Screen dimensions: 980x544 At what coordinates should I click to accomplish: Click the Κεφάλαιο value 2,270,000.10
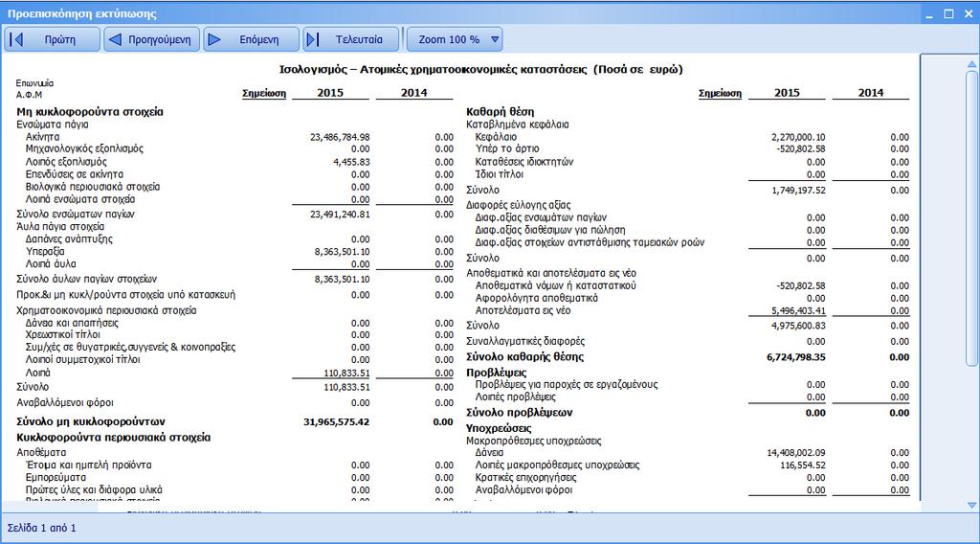797,137
